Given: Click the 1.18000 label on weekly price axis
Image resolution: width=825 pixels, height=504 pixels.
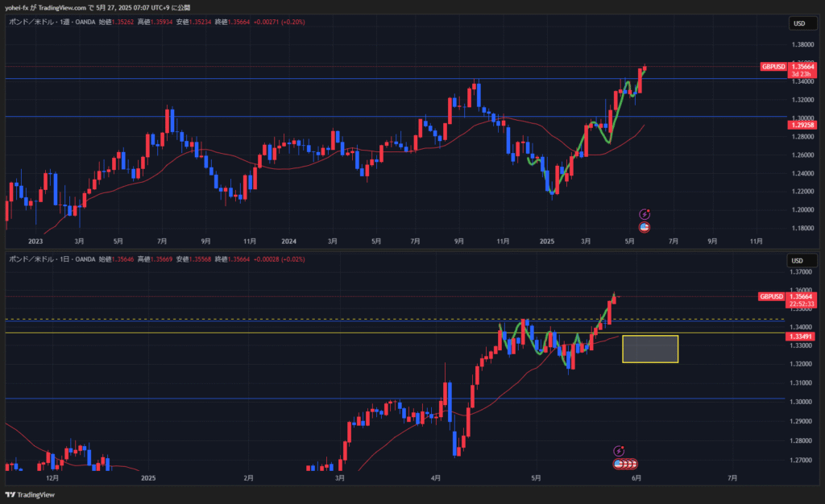Looking at the screenshot, I should point(802,228).
